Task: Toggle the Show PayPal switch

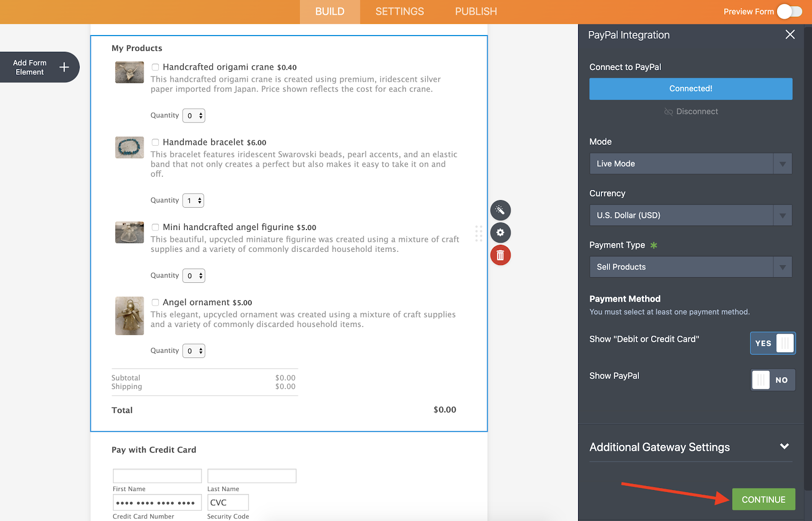Action: point(773,380)
